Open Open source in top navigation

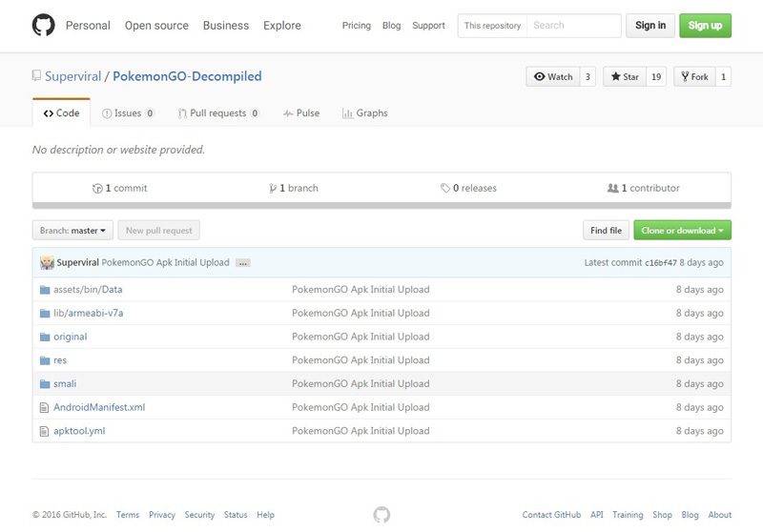156,26
